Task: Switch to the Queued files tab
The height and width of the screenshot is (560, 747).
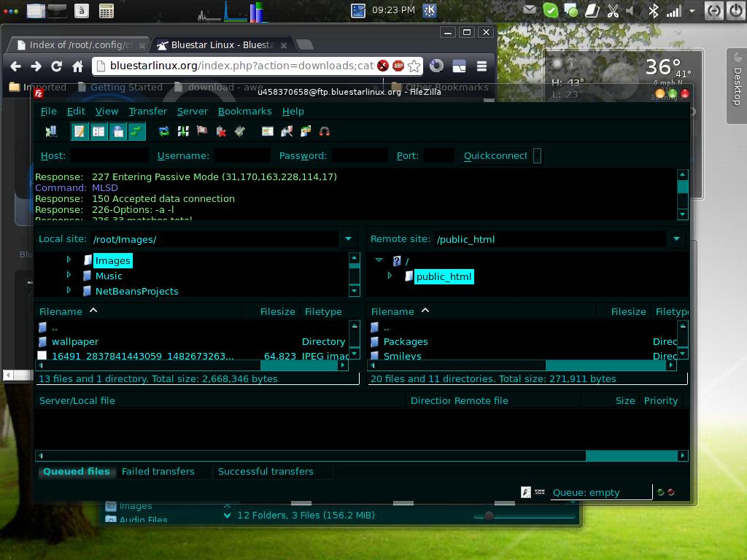Action: 76,472
